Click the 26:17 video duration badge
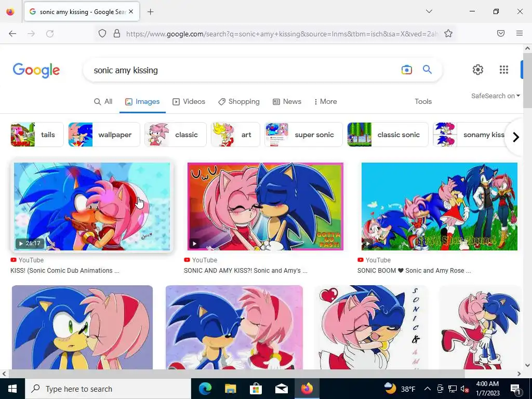The width and height of the screenshot is (532, 399). 30,243
